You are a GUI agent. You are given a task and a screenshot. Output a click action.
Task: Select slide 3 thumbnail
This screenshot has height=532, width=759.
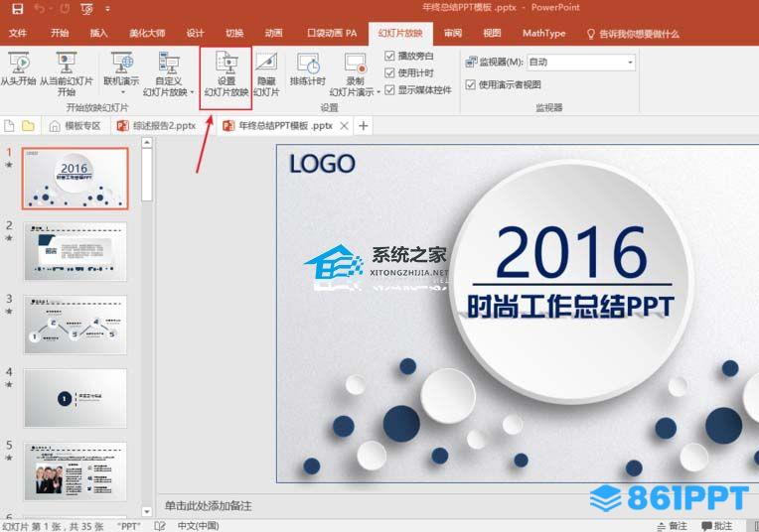pyautogui.click(x=76, y=325)
